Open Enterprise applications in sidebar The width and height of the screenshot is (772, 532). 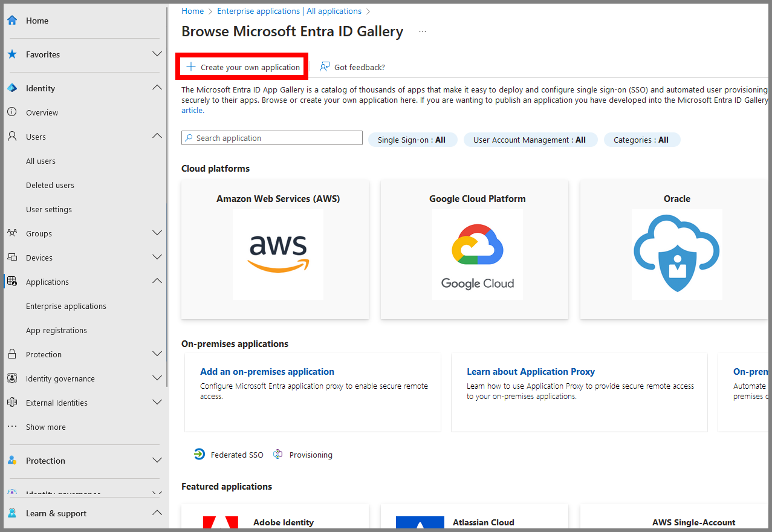pyautogui.click(x=66, y=306)
